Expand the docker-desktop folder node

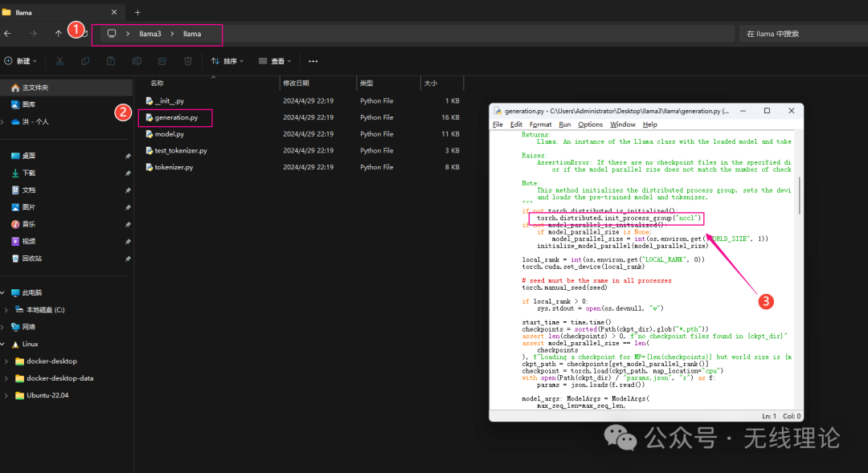(6, 361)
